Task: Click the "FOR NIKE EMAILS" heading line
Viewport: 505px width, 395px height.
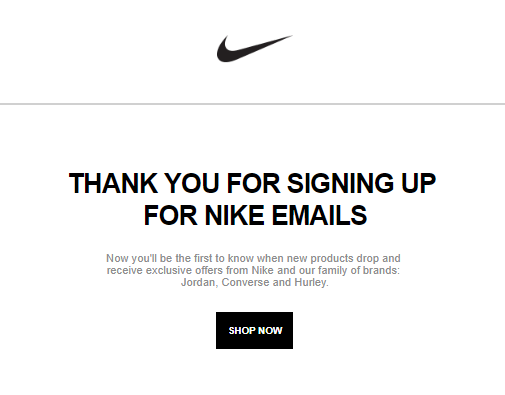Action: (x=255, y=215)
